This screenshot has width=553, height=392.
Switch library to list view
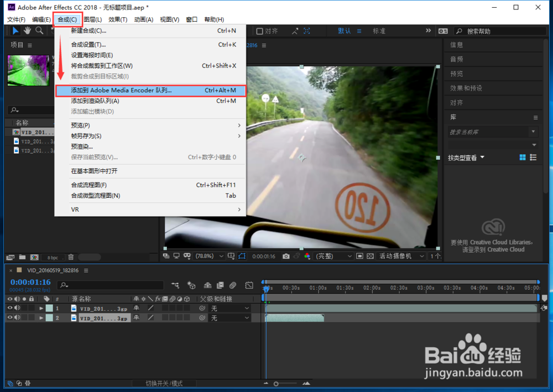533,158
